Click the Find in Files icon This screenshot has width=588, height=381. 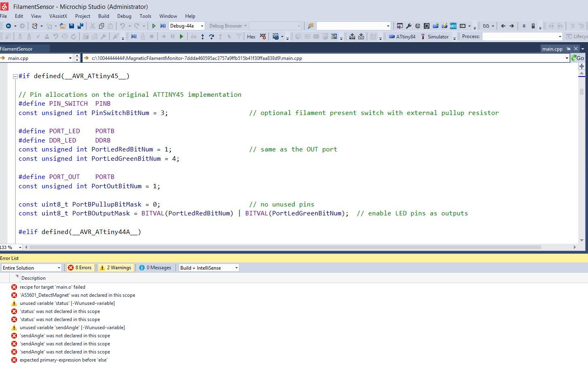(x=311, y=26)
